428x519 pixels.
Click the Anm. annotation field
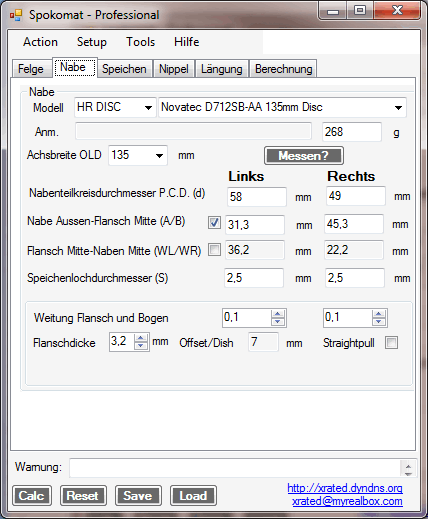coord(193,131)
